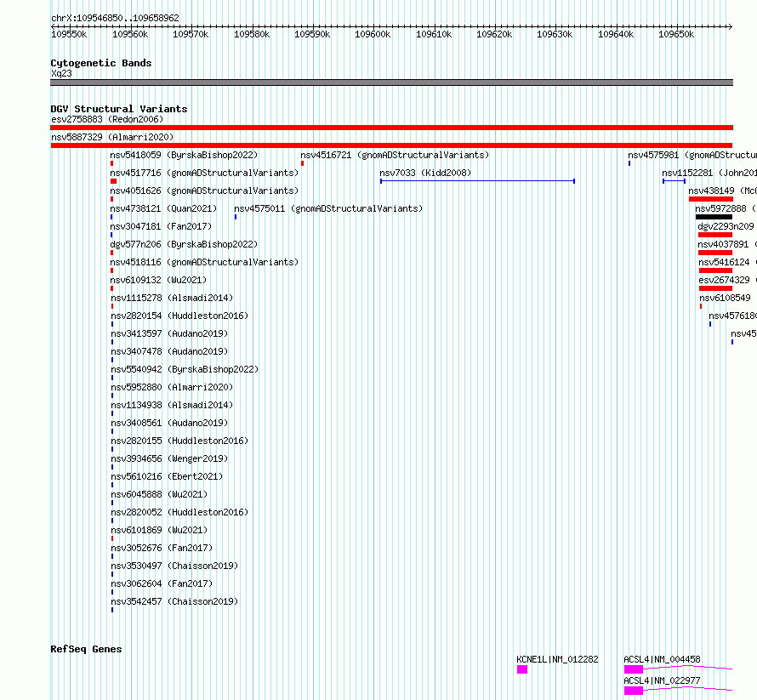The image size is (757, 700).
Task: Select the magenta KCNE1L exon block
Action: (522, 669)
